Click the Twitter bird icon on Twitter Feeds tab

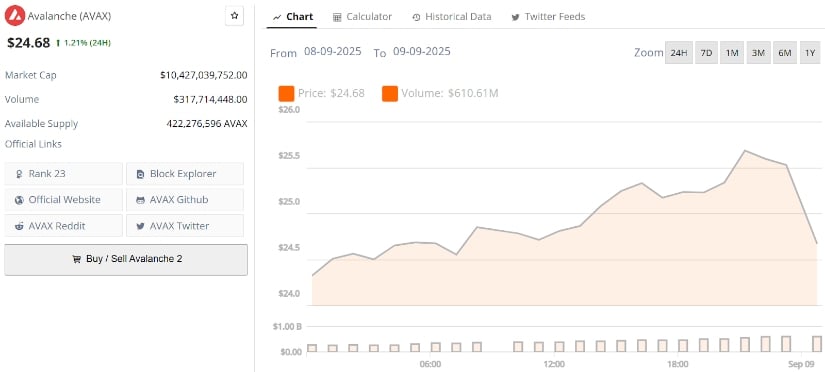pyautogui.click(x=516, y=17)
